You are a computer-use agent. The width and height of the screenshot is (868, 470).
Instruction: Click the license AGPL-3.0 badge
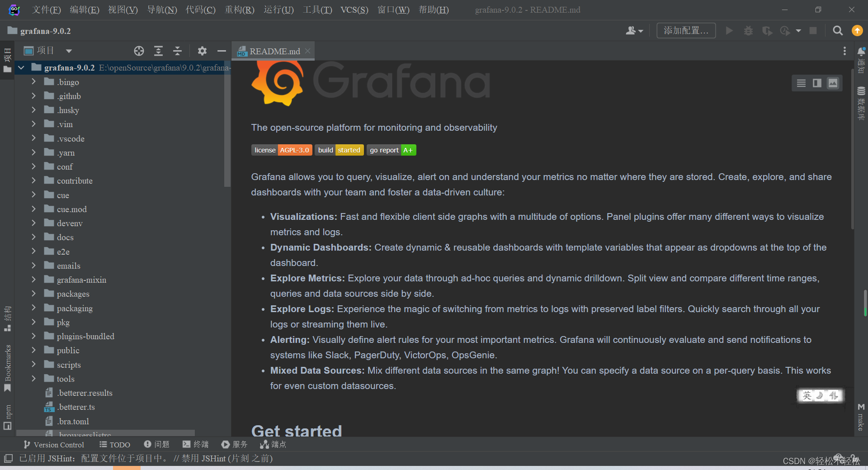[x=282, y=150]
